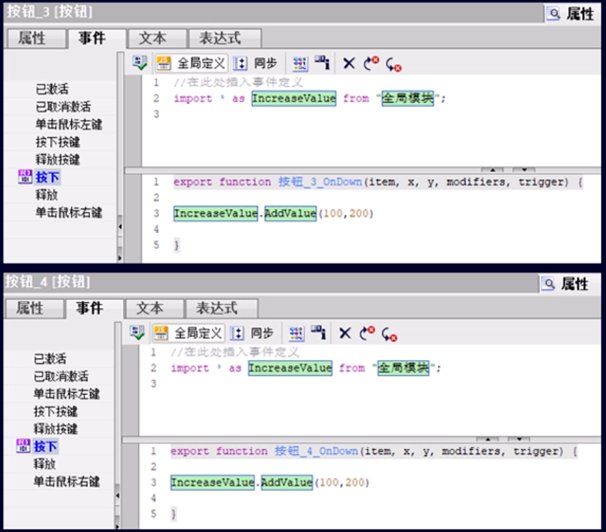
Task: Select 已激活 event in 按钮_3 list
Action: click(x=52, y=89)
